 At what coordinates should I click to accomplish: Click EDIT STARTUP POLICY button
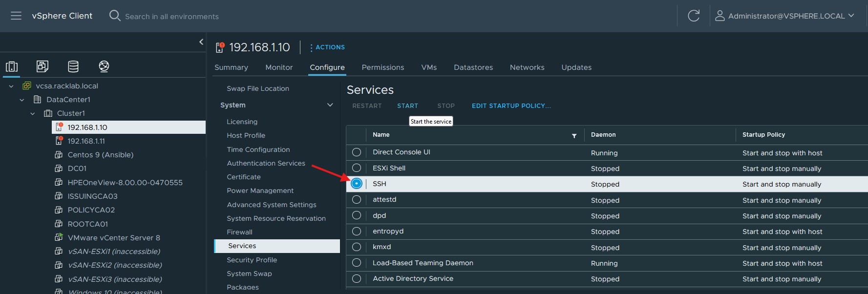pos(511,106)
